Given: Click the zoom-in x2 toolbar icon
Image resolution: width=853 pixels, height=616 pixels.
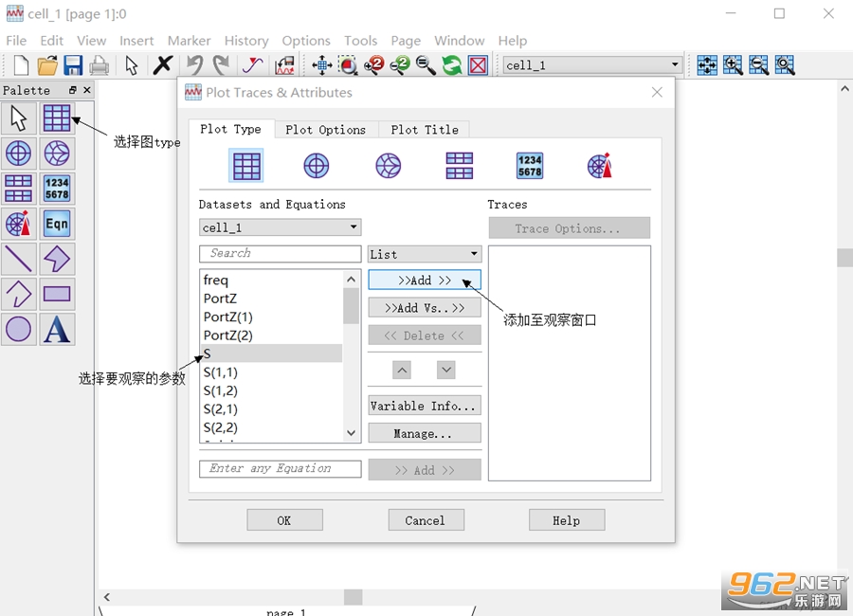Looking at the screenshot, I should click(x=373, y=65).
